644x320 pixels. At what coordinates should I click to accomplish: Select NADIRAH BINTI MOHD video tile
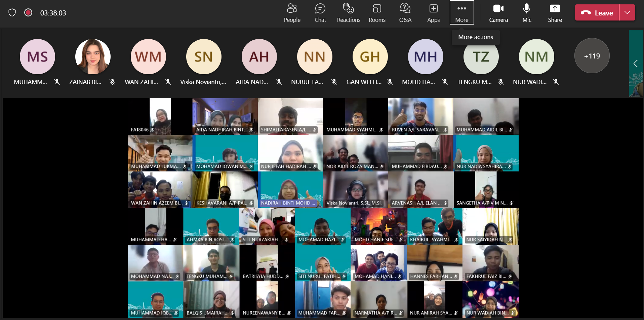[x=290, y=190]
